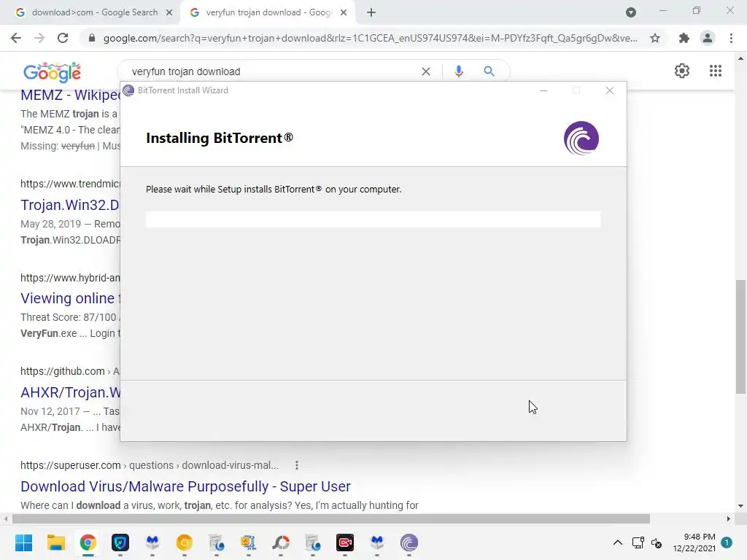This screenshot has width=747, height=560.
Task: Open File Explorer from the taskbar
Action: 55,542
